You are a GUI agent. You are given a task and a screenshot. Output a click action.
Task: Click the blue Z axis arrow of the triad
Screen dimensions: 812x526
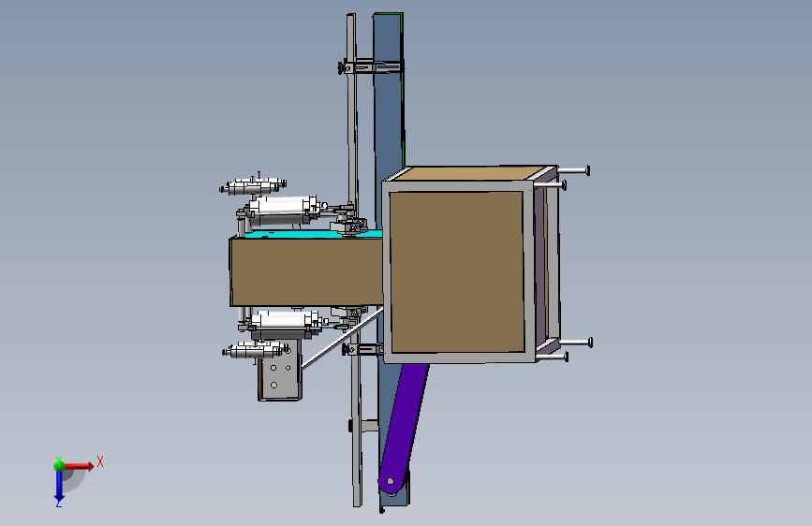(x=59, y=486)
